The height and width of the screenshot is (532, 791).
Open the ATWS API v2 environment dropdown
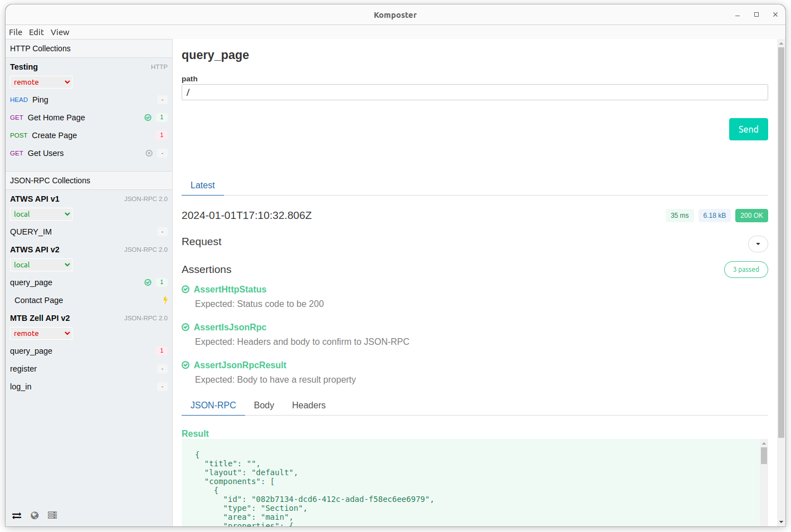[41, 265]
